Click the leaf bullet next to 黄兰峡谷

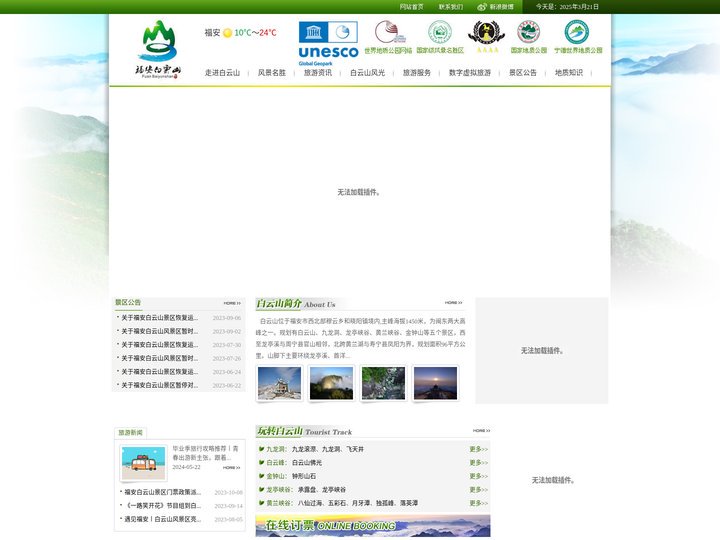tap(261, 503)
